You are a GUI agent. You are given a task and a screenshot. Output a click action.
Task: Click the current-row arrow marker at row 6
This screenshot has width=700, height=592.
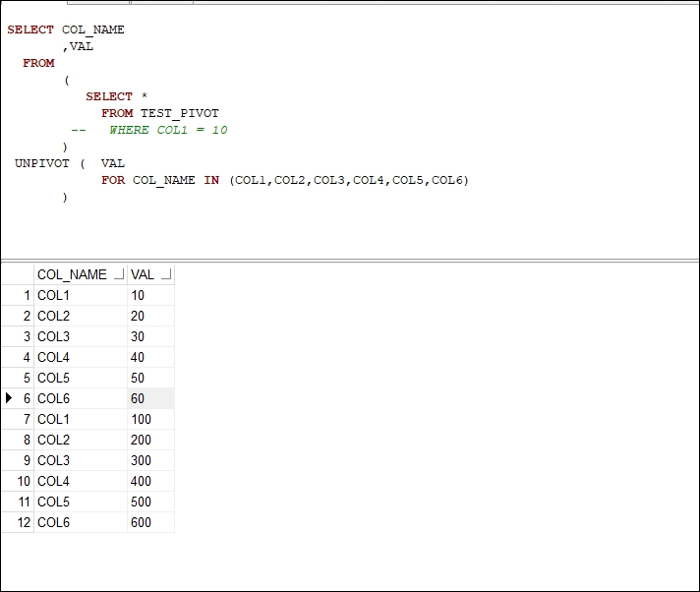coord(9,398)
